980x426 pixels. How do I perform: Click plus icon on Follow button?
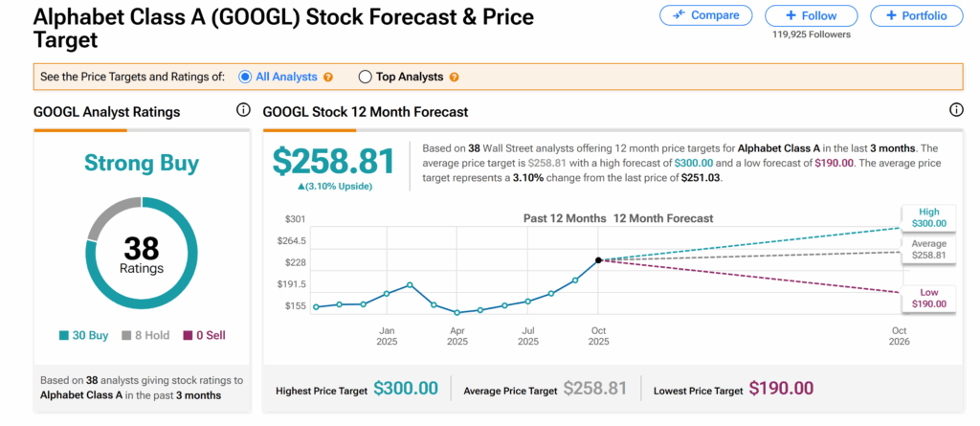(x=791, y=15)
